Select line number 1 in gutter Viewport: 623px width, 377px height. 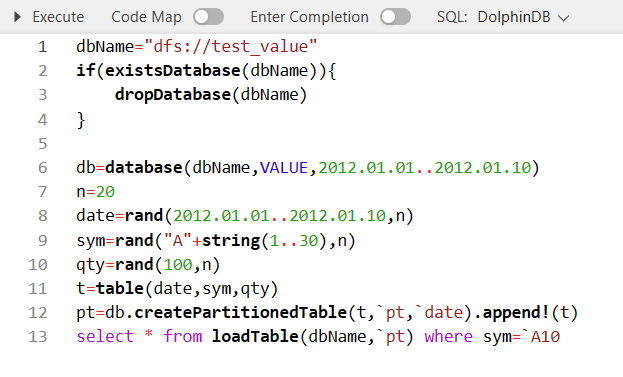point(43,47)
